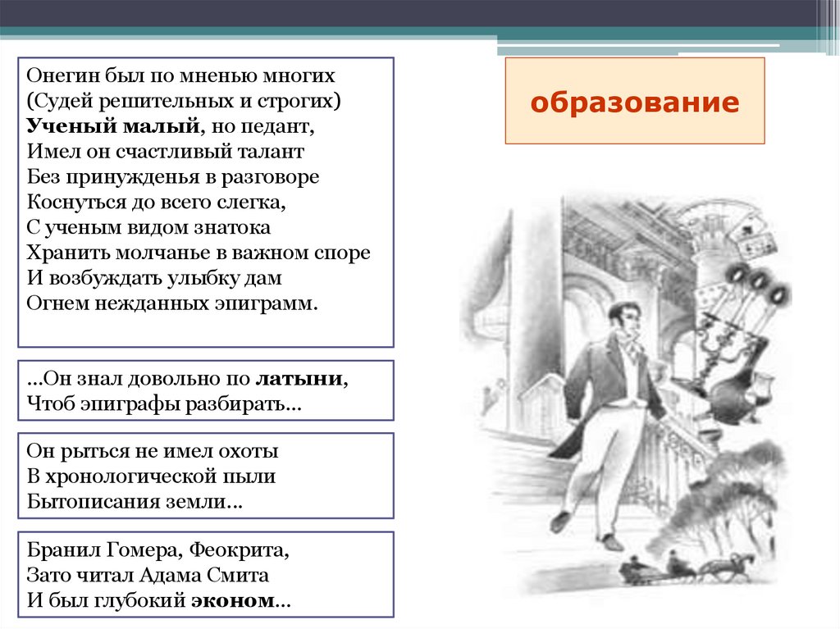
Task: Click the bold words 'Ученый малый'
Action: click(x=113, y=126)
